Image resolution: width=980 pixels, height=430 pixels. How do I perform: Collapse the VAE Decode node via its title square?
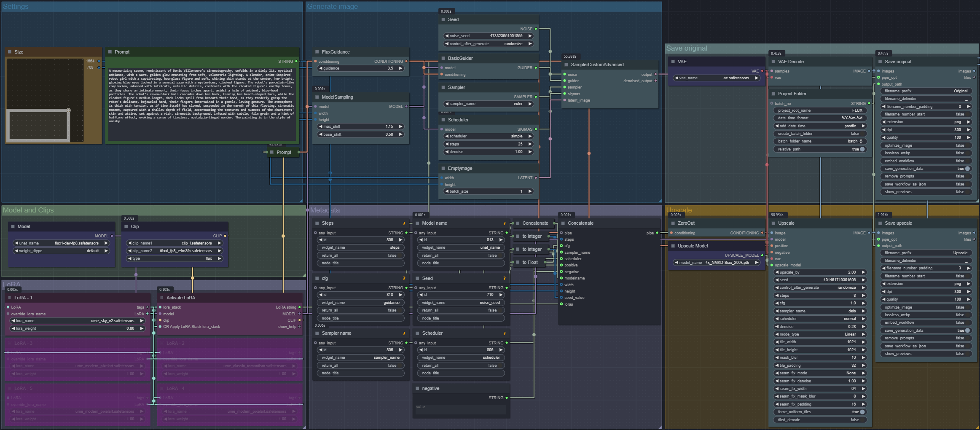click(773, 62)
